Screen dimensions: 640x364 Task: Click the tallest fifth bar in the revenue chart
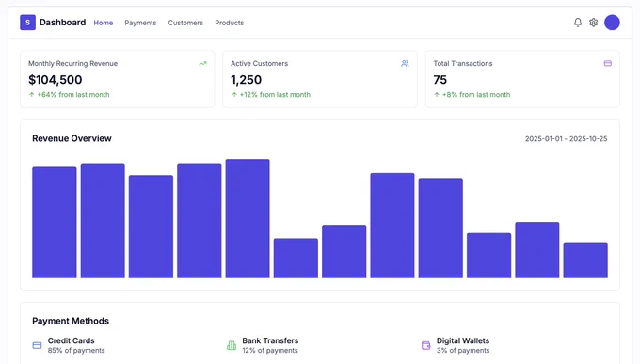(248, 219)
